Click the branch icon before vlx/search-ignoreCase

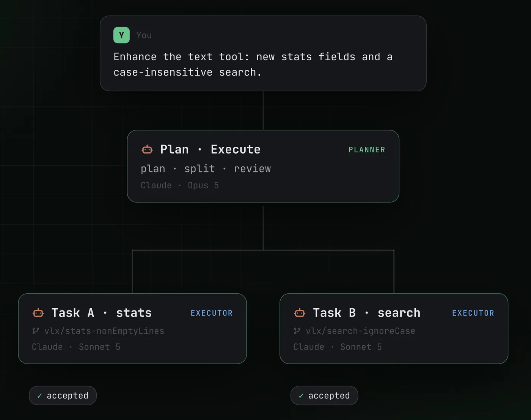(297, 331)
